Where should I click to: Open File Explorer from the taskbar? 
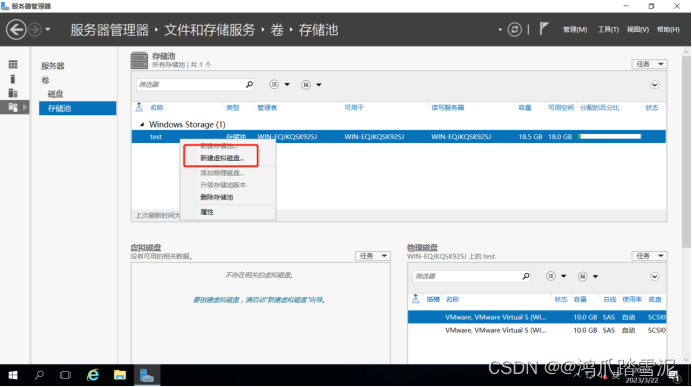tap(120, 376)
